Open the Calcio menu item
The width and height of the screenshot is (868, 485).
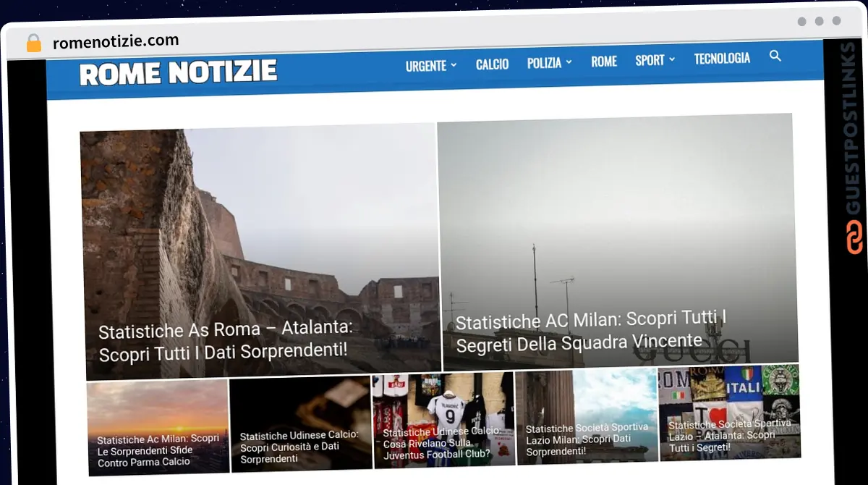(492, 64)
